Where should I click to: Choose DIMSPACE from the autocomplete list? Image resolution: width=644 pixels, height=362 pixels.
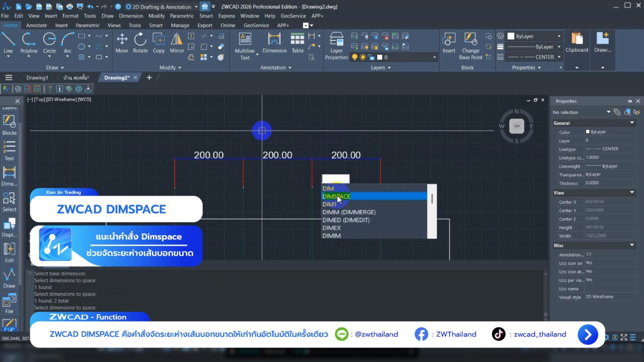[x=337, y=197]
